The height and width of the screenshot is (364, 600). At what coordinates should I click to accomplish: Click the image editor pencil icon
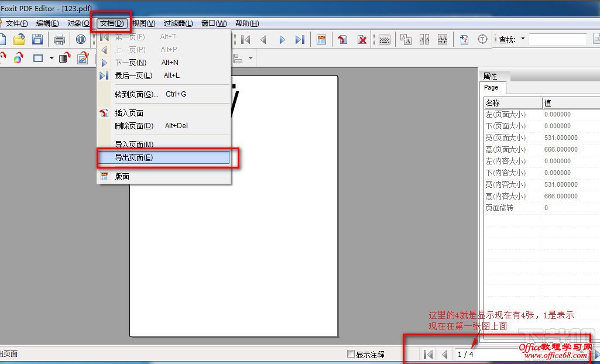click(83, 59)
